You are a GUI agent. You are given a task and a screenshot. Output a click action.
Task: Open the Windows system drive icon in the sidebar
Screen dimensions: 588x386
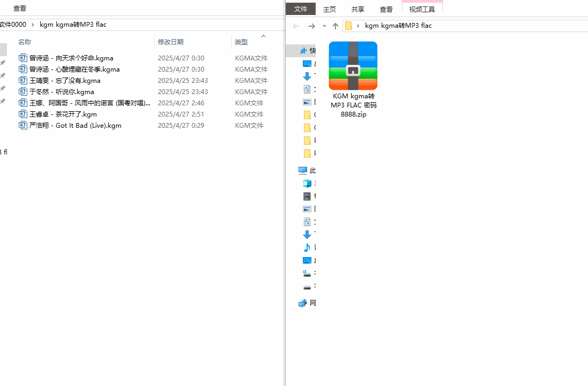307,274
